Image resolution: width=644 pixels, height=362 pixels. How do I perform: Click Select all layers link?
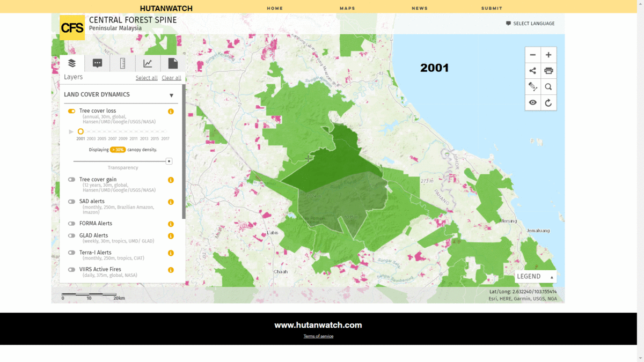point(147,78)
